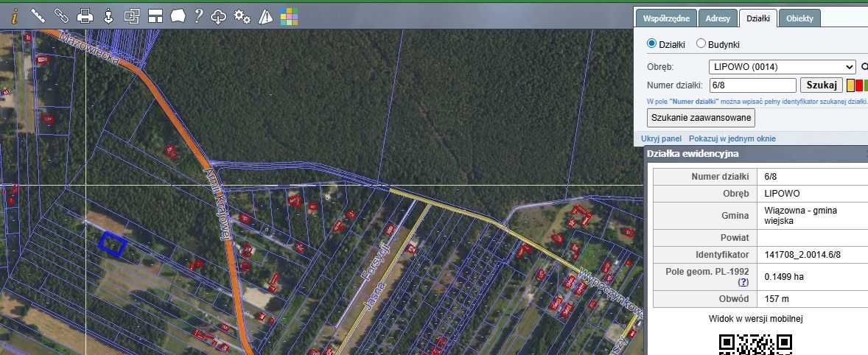Open the PL-1992 question mark help link
The width and height of the screenshot is (868, 355).
(743, 282)
